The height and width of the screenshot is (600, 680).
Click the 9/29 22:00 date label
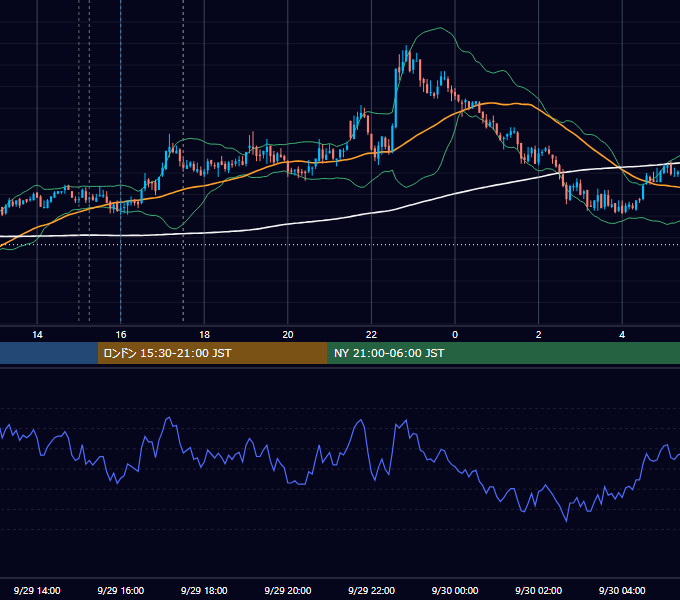pos(371,590)
